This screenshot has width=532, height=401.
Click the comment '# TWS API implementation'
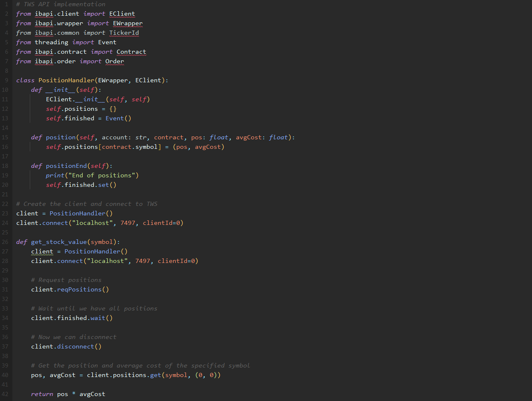point(61,4)
